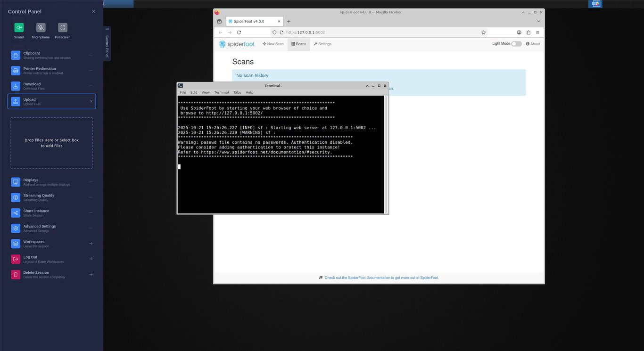Image resolution: width=644 pixels, height=351 pixels.
Task: Open the Firefox hamburger application menu
Action: point(537,33)
